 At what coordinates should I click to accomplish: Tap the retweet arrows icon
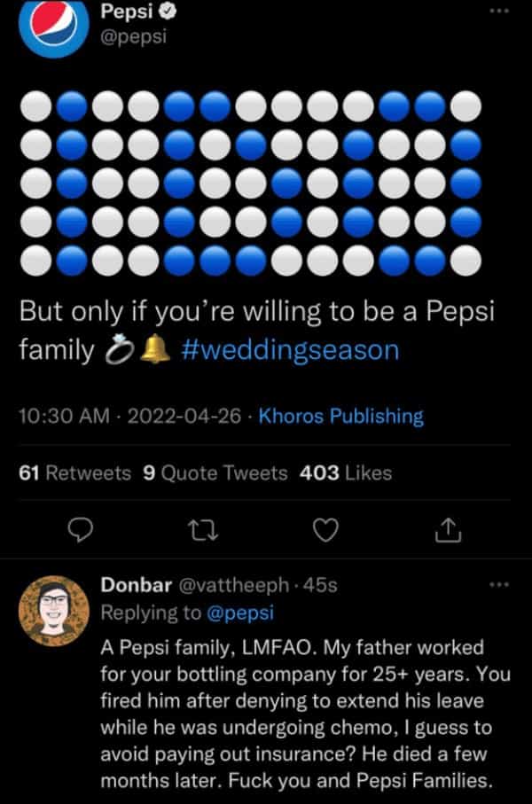(206, 529)
